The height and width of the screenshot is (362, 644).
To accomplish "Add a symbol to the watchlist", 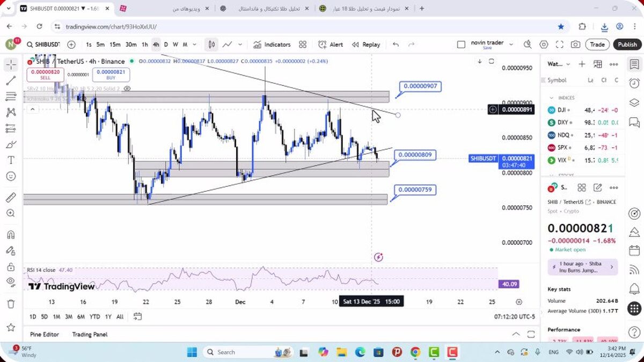I will pyautogui.click(x=582, y=64).
